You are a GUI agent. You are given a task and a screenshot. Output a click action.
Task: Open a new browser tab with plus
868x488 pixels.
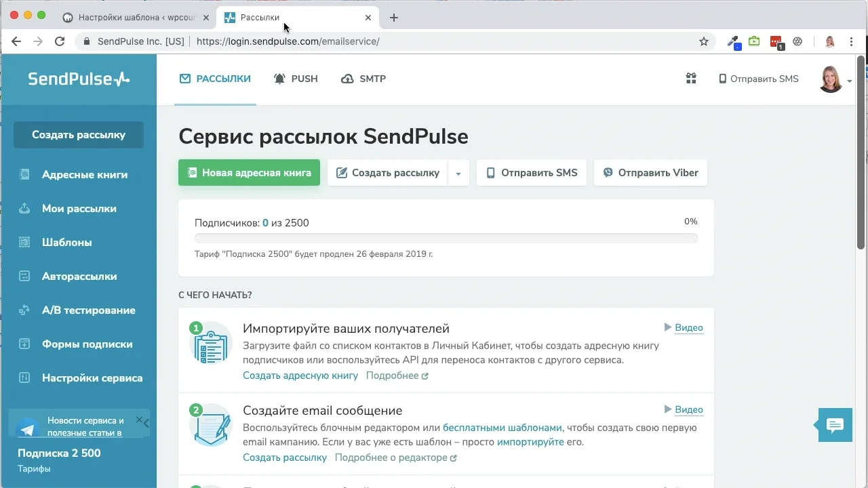pos(394,18)
